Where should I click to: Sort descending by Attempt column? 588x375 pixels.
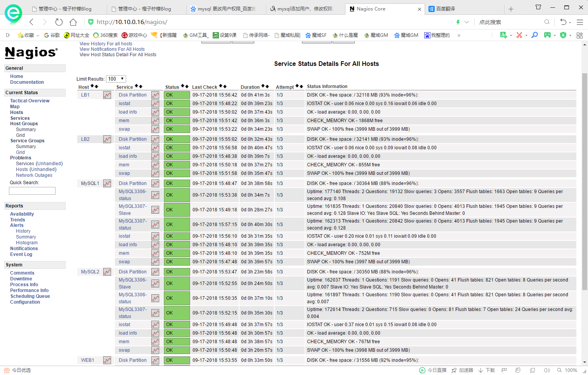pyautogui.click(x=301, y=86)
